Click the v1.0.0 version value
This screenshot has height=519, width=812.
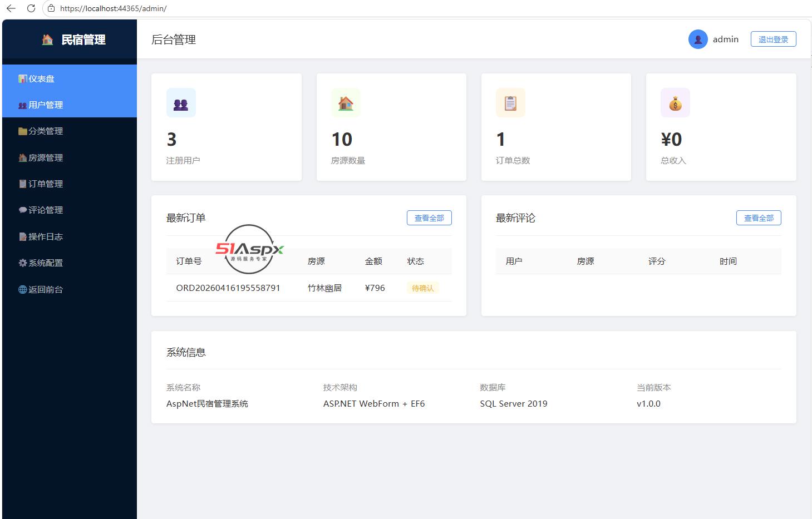pyautogui.click(x=648, y=403)
